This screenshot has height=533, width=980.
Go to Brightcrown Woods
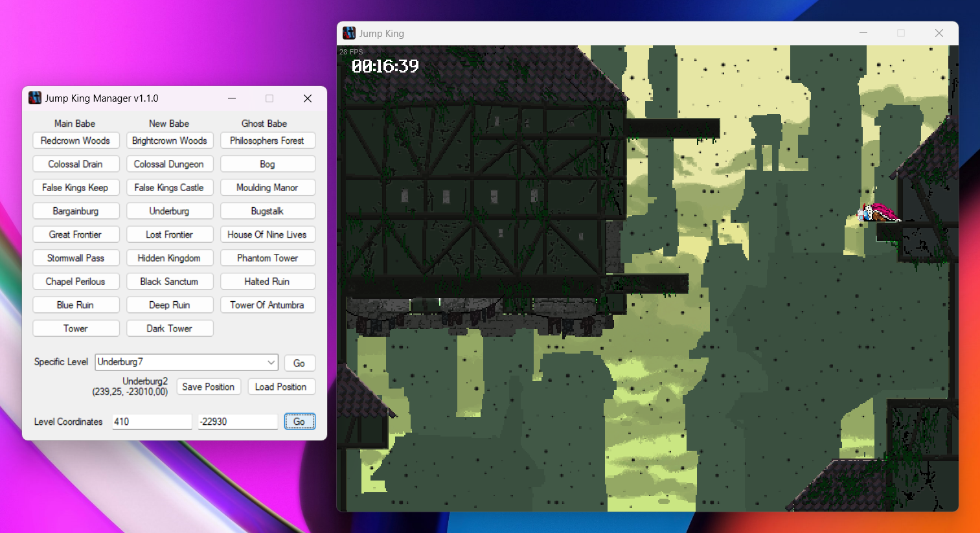pyautogui.click(x=170, y=141)
